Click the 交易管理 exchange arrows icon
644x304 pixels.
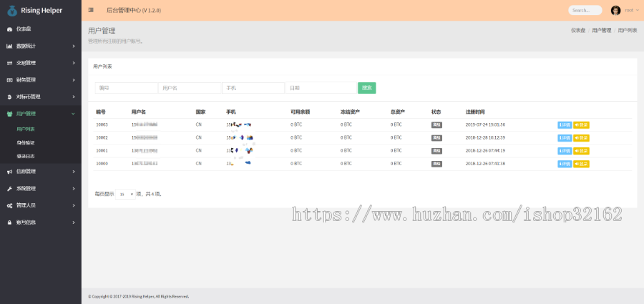coord(9,63)
